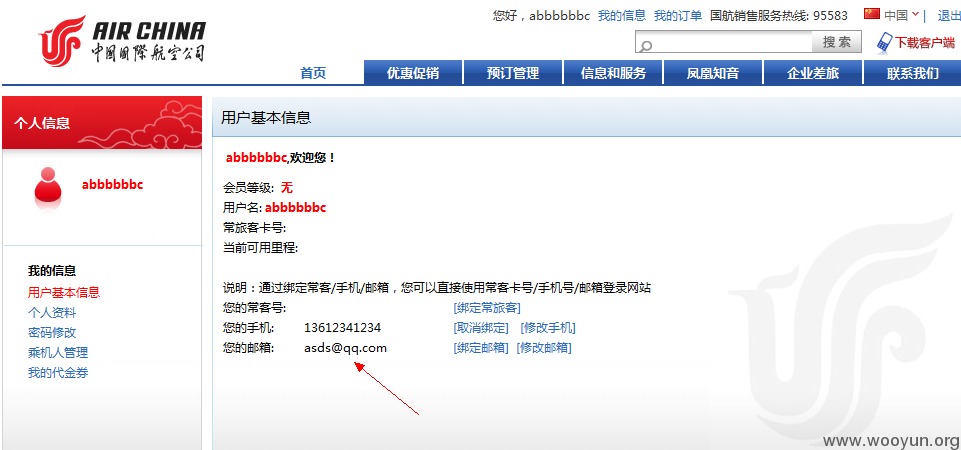Click the 退出 logout link

pyautogui.click(x=949, y=15)
